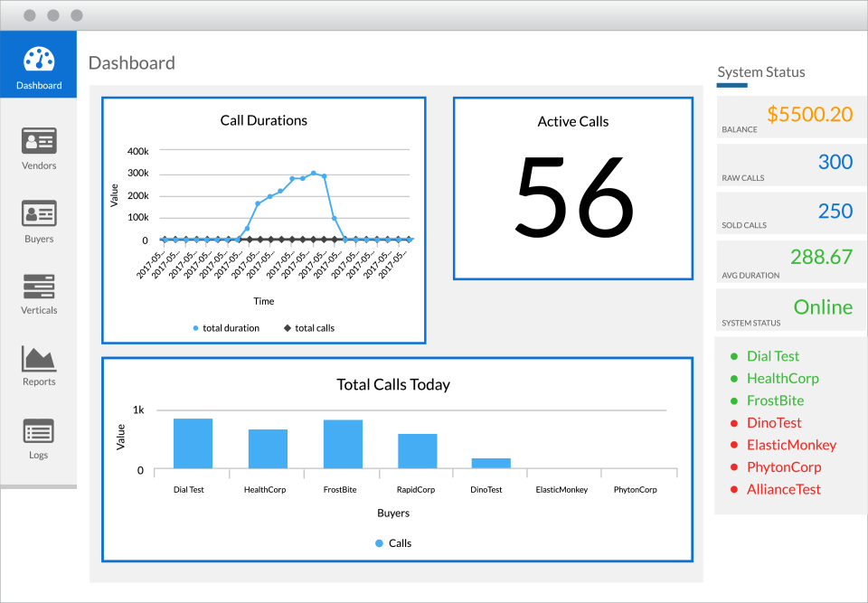The height and width of the screenshot is (603, 868).
Task: Open the Vendors panel via its card icon
Action: pyautogui.click(x=38, y=139)
